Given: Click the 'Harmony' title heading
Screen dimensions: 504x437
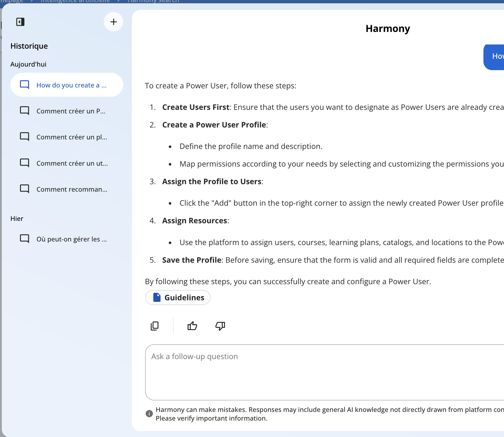Looking at the screenshot, I should pos(388,29).
